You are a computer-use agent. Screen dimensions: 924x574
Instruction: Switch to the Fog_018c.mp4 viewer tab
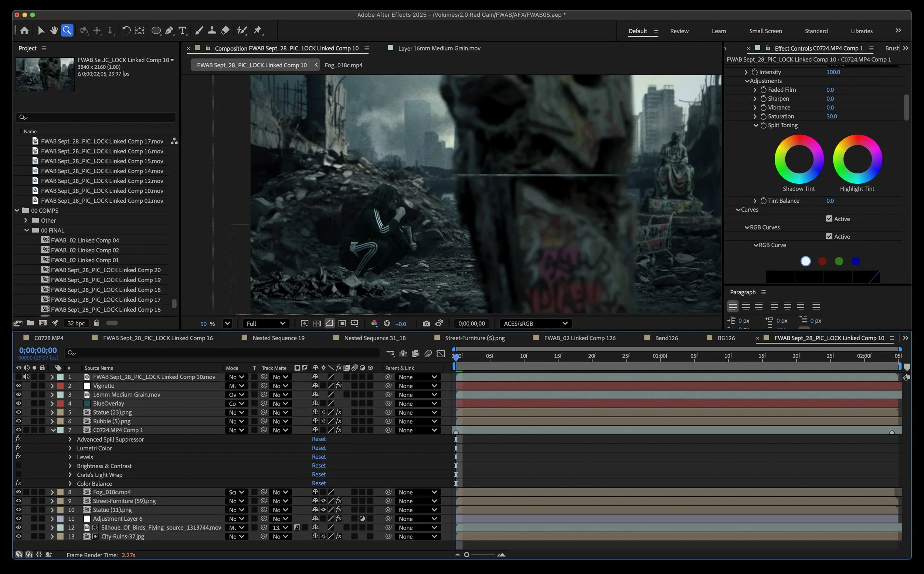pos(343,65)
